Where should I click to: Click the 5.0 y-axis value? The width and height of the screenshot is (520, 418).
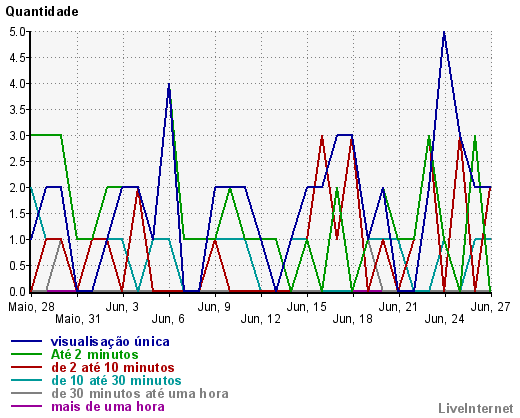pos(17,32)
